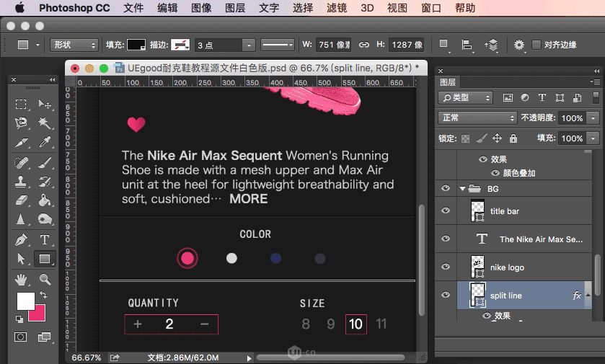Open the 形状 tool mode dropdown
This screenshot has height=364, width=605.
[74, 45]
